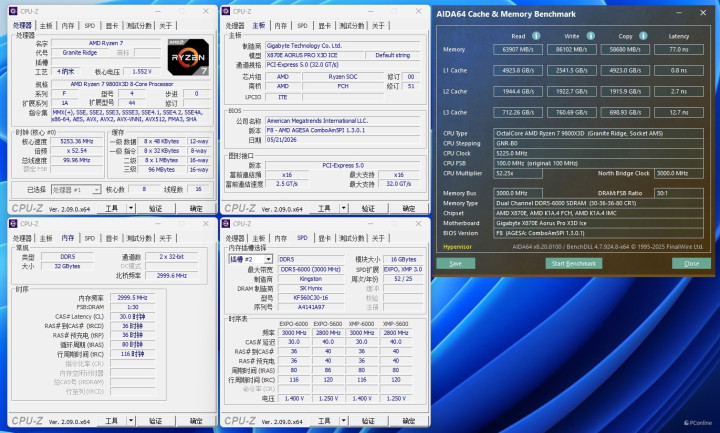Click Kingston manufacturer field in SPD window
This screenshot has width=720, height=433.
(x=311, y=279)
